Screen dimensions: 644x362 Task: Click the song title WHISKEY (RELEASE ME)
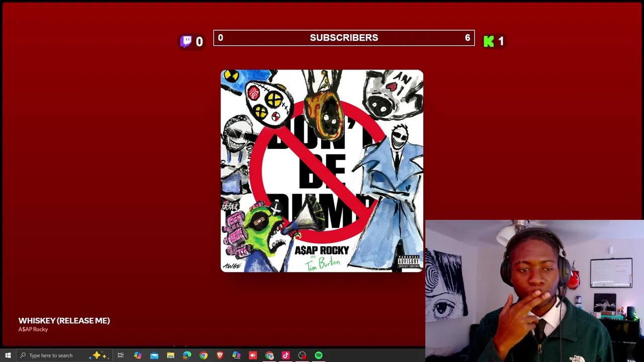click(x=64, y=320)
